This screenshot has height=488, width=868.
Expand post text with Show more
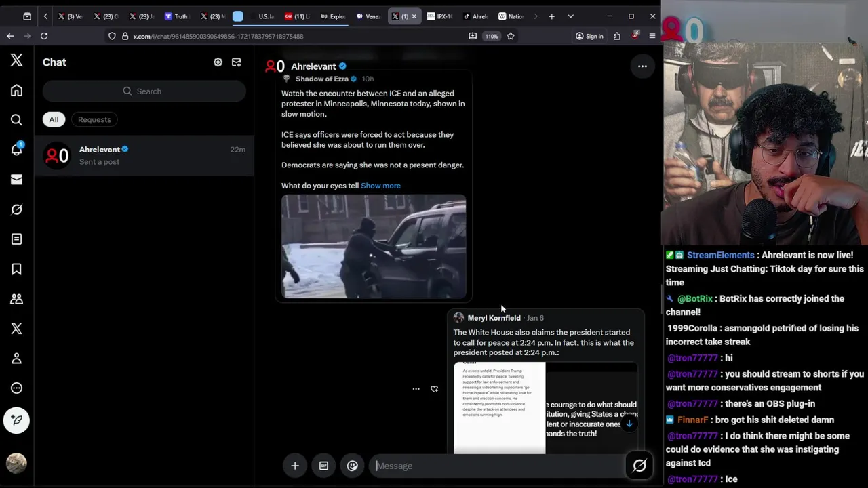coord(380,186)
